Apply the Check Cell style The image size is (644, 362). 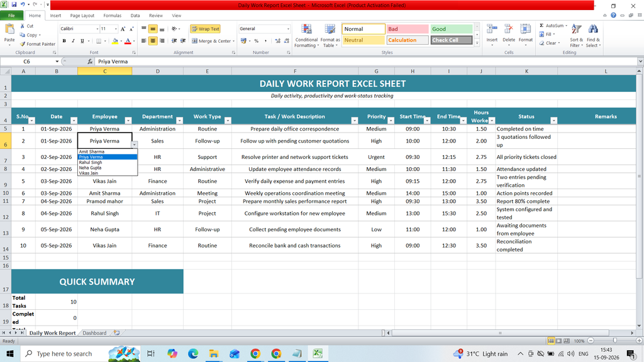(x=452, y=40)
